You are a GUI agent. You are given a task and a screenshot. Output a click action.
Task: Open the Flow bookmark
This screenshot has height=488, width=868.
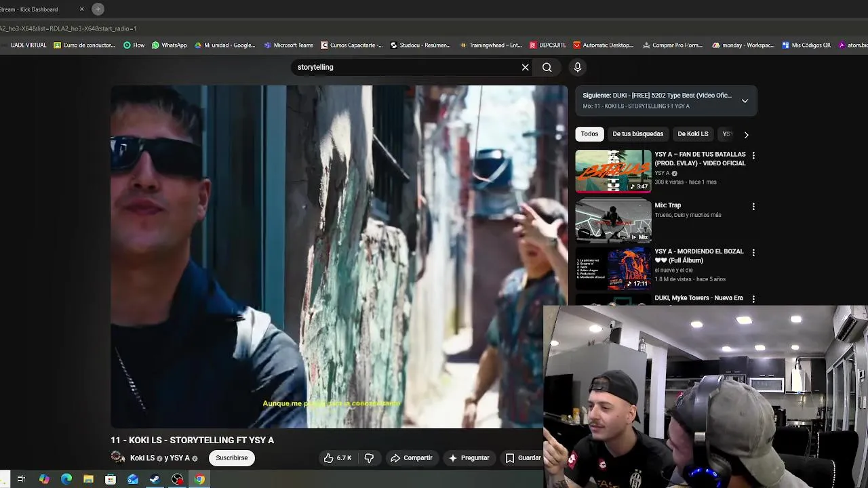[134, 45]
